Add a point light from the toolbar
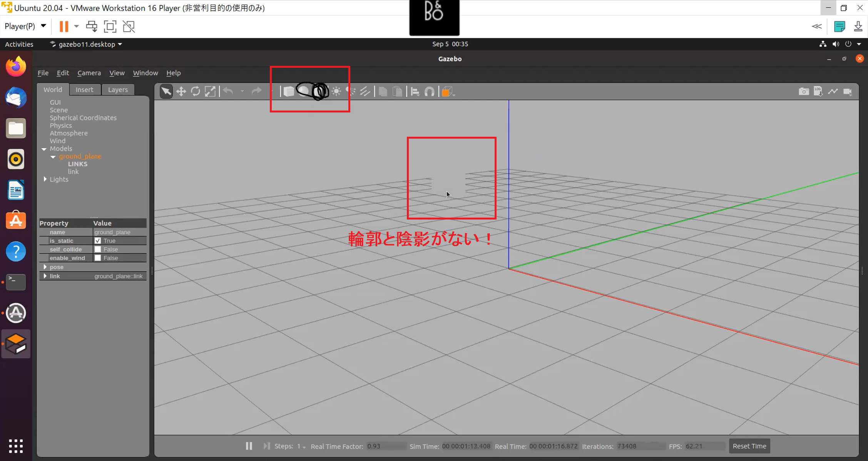 coord(336,91)
